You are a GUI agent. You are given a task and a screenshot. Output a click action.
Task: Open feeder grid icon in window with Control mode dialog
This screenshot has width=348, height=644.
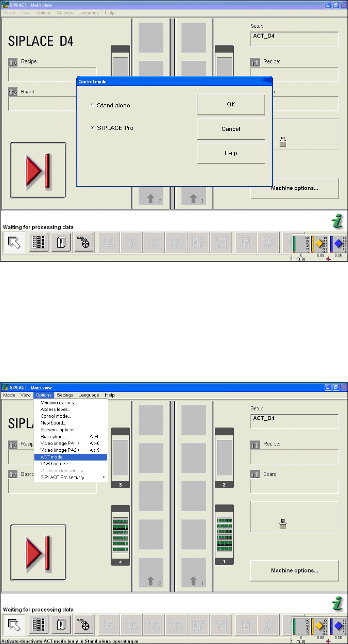tap(39, 243)
